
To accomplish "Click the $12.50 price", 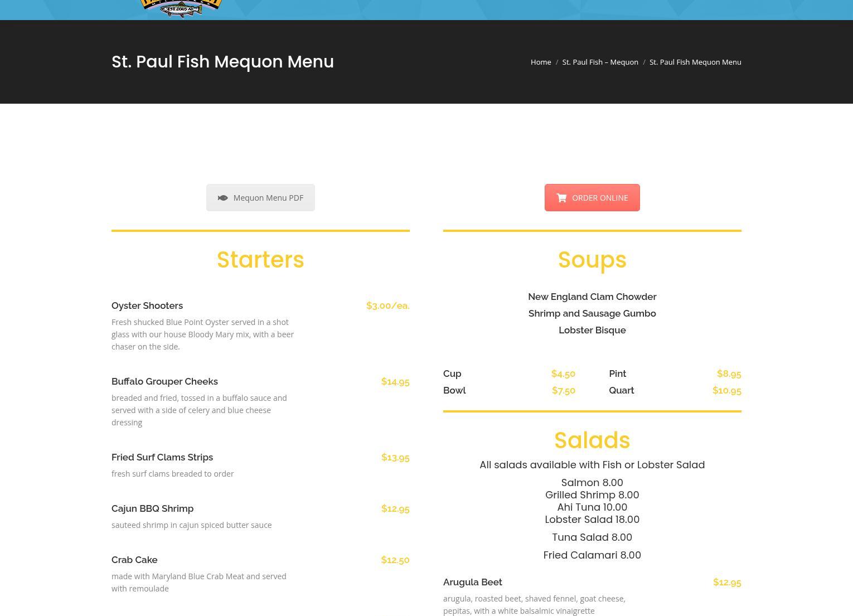I will click(x=395, y=560).
